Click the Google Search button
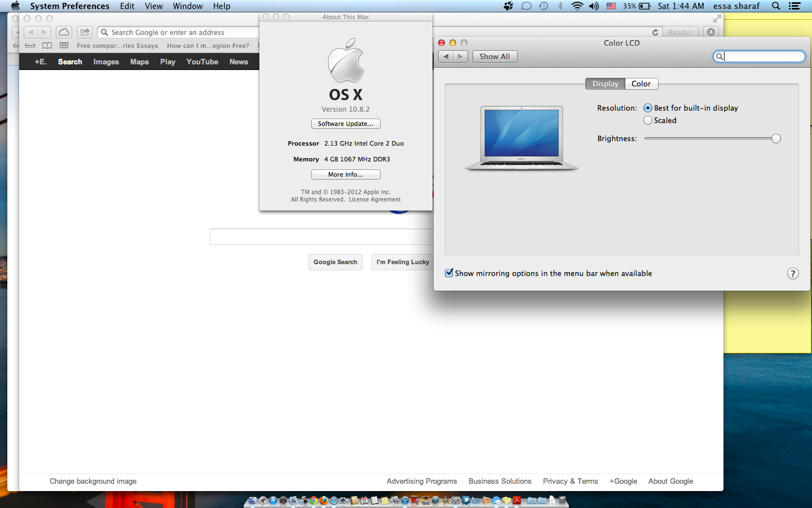The width and height of the screenshot is (812, 508). tap(336, 262)
